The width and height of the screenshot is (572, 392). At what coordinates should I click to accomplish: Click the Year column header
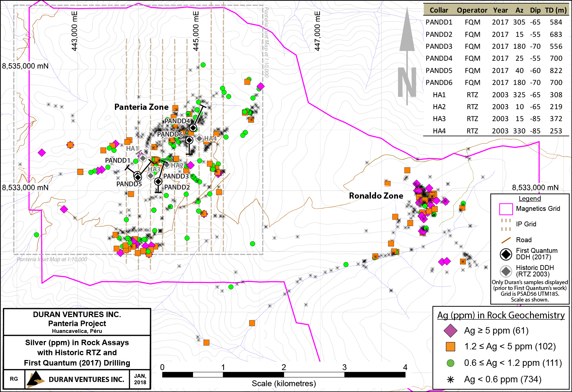point(500,10)
